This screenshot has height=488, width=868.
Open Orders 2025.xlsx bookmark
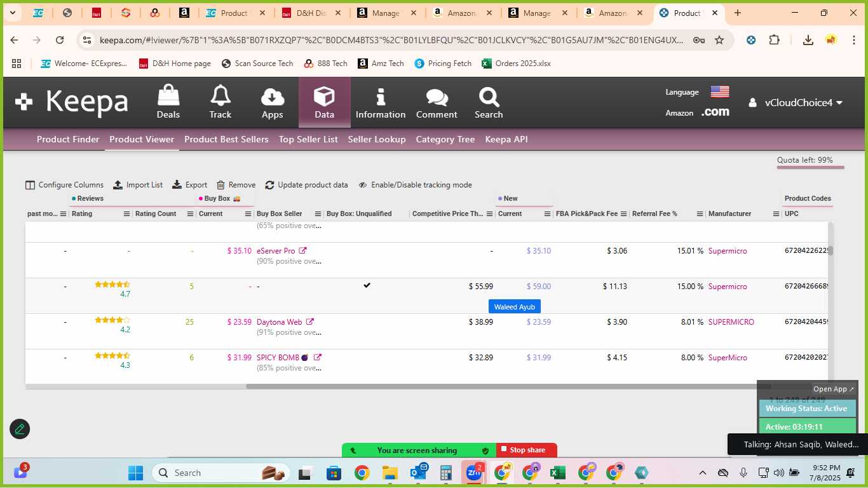point(516,64)
